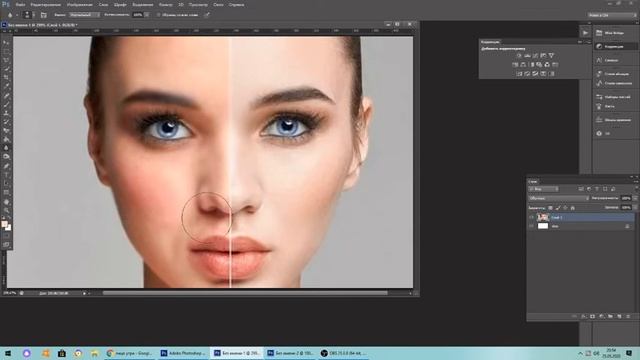Screen dimensions: 640x360
Task: Select the Horizontal Type tool
Action: tap(6, 175)
